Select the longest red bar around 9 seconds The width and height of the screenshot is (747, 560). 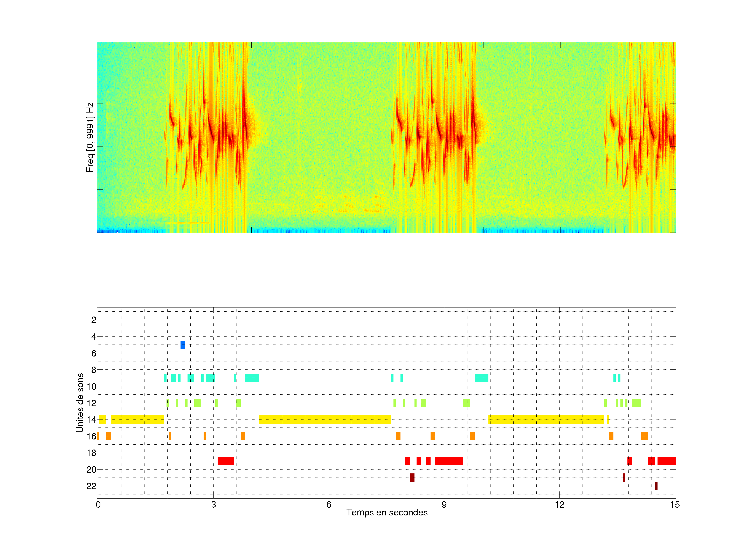coord(449,461)
